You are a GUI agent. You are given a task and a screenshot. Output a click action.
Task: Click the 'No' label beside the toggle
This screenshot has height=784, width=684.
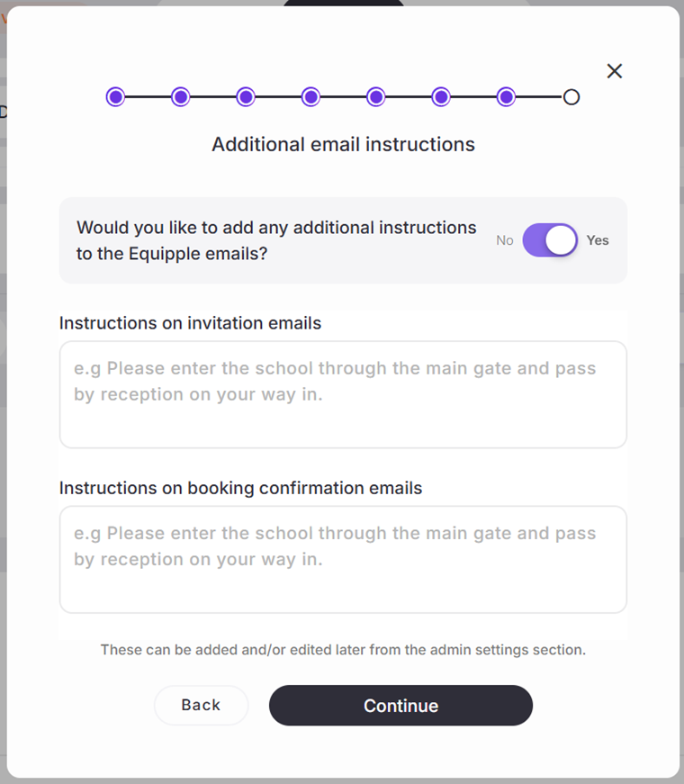tap(505, 240)
